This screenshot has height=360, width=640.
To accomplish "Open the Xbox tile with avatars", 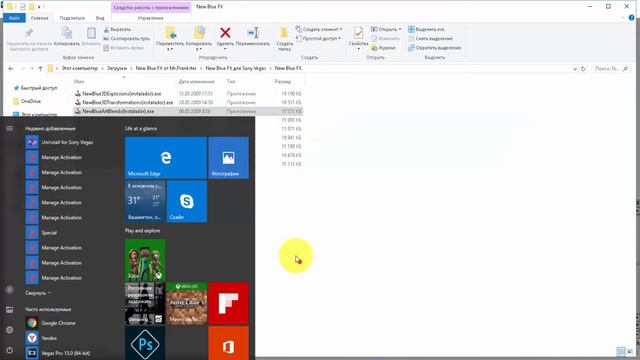I will (145, 260).
